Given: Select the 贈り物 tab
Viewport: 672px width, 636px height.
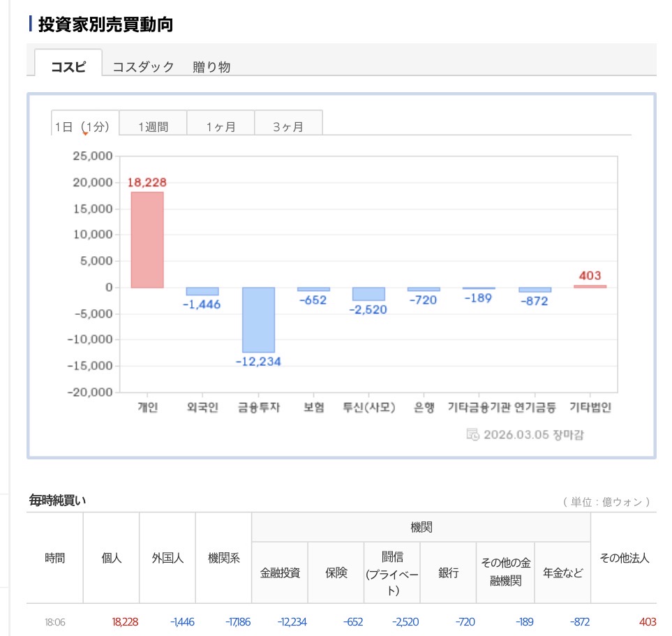Looking at the screenshot, I should [211, 67].
